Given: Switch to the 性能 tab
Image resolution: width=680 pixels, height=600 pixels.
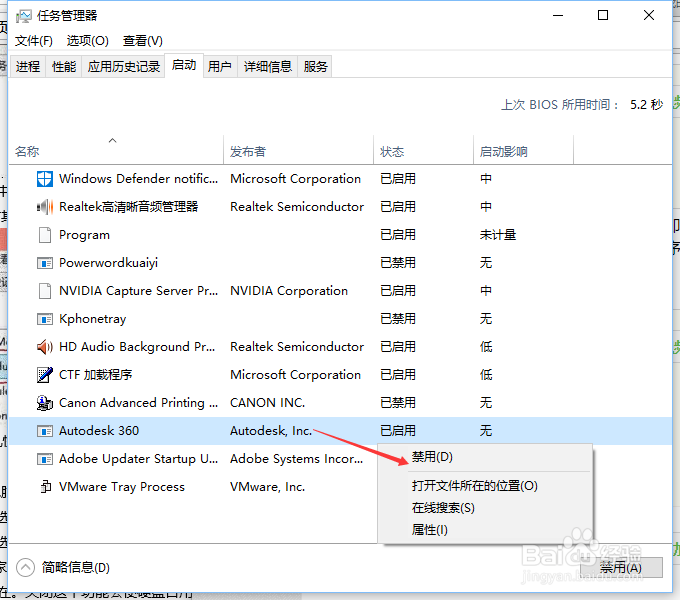Looking at the screenshot, I should tap(64, 66).
